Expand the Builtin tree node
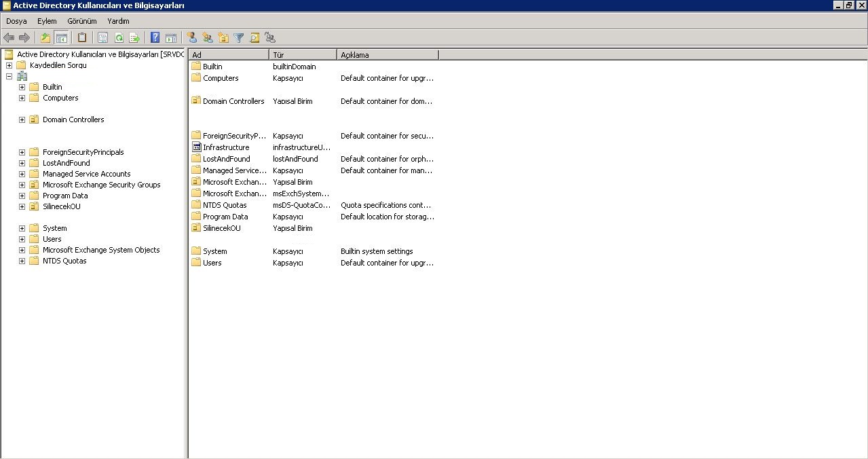This screenshot has width=868, height=459. tap(22, 87)
